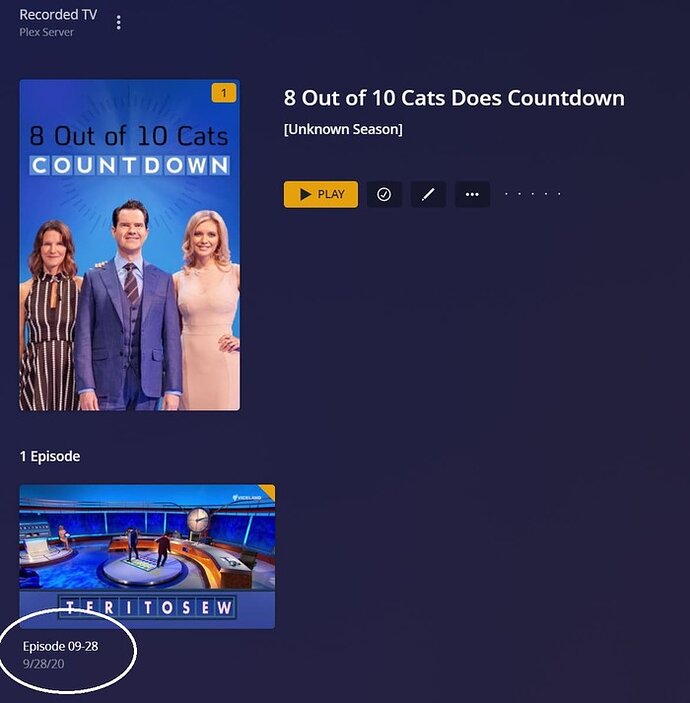Set rating using the fourth rating dot
The height and width of the screenshot is (703, 690).
(x=546, y=194)
